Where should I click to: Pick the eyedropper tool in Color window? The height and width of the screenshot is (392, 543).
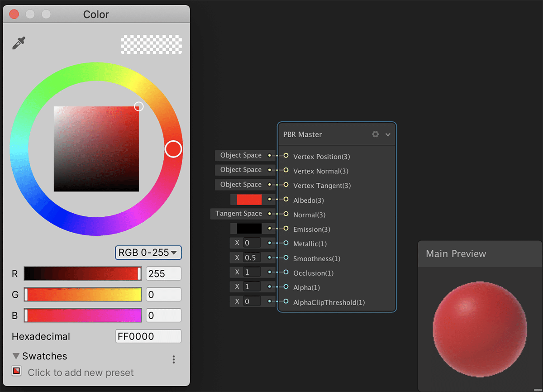pos(19,43)
